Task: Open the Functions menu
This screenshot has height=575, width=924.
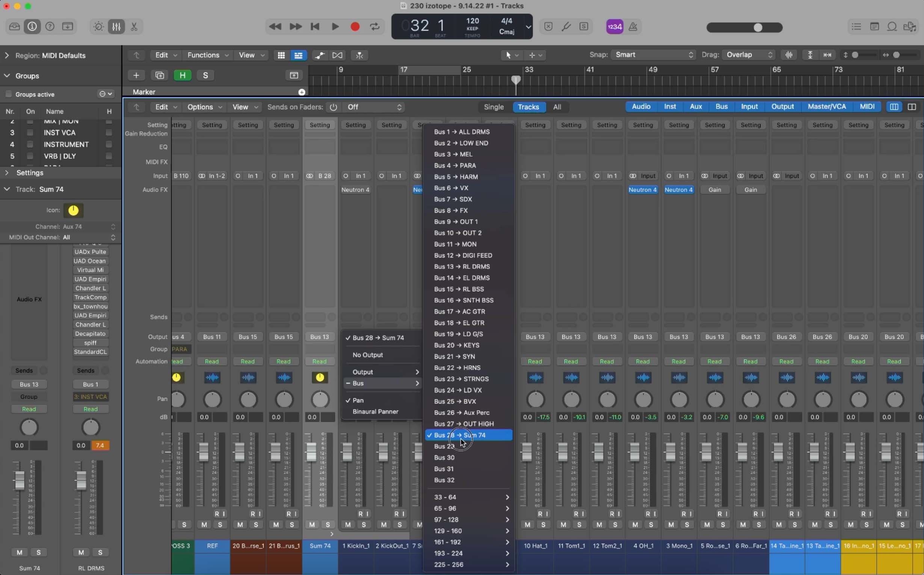Action: coord(208,55)
